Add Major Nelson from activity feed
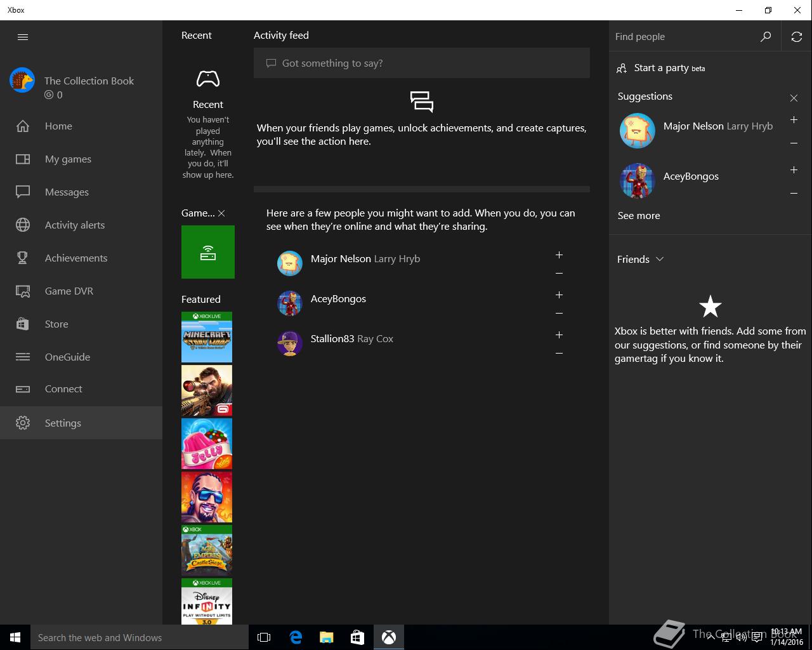 559,255
